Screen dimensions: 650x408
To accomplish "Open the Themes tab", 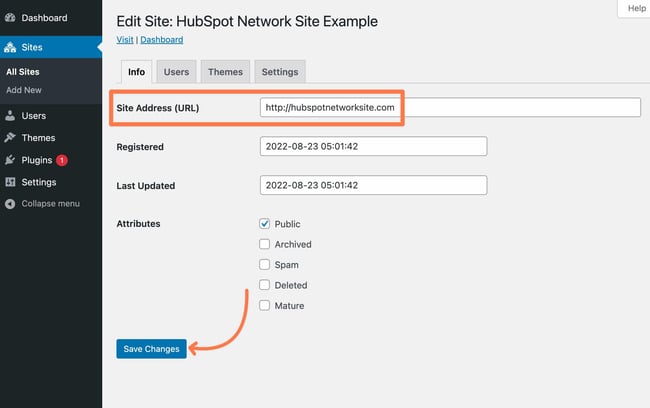I will coord(226,72).
